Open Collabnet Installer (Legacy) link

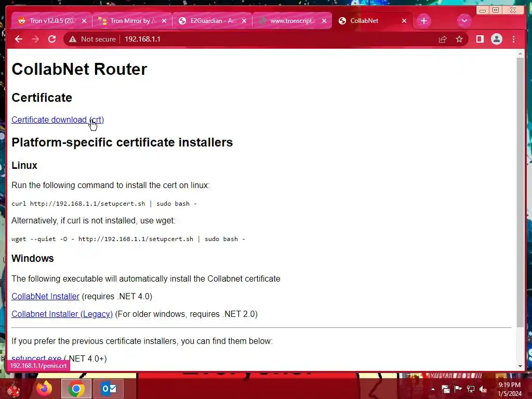62,314
